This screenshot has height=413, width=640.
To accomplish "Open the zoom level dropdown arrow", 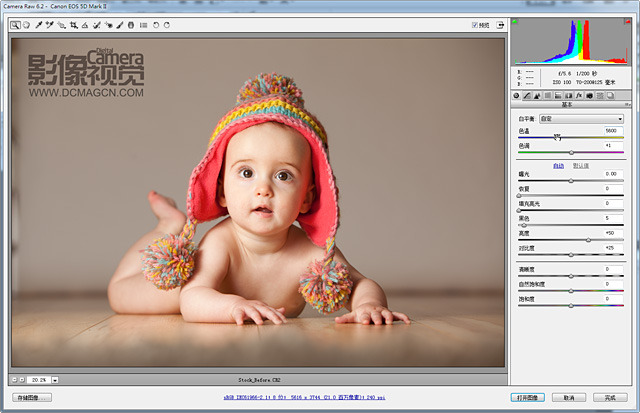I will (x=55, y=380).
